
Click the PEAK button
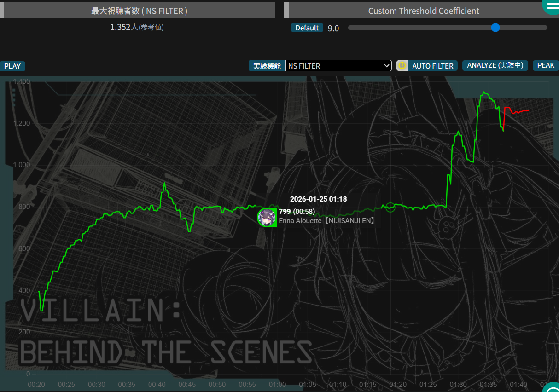click(546, 65)
